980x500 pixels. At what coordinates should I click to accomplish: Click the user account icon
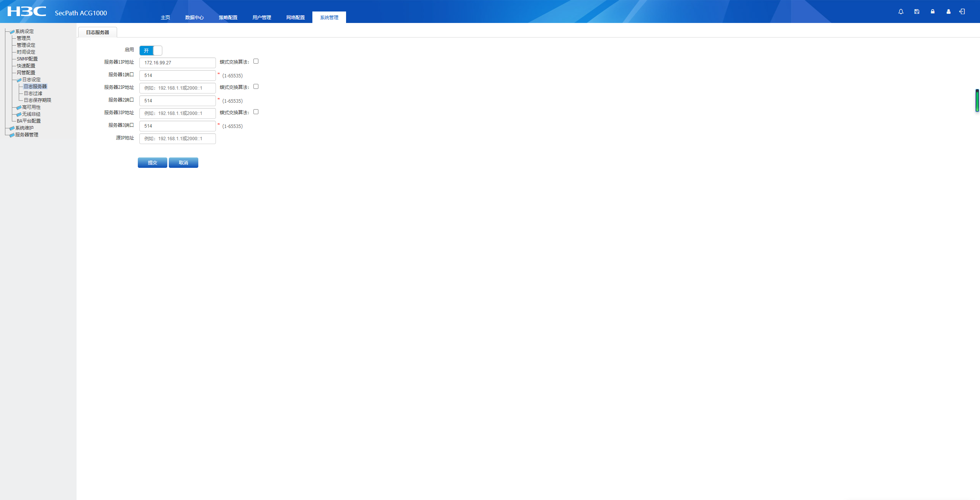[x=948, y=11]
